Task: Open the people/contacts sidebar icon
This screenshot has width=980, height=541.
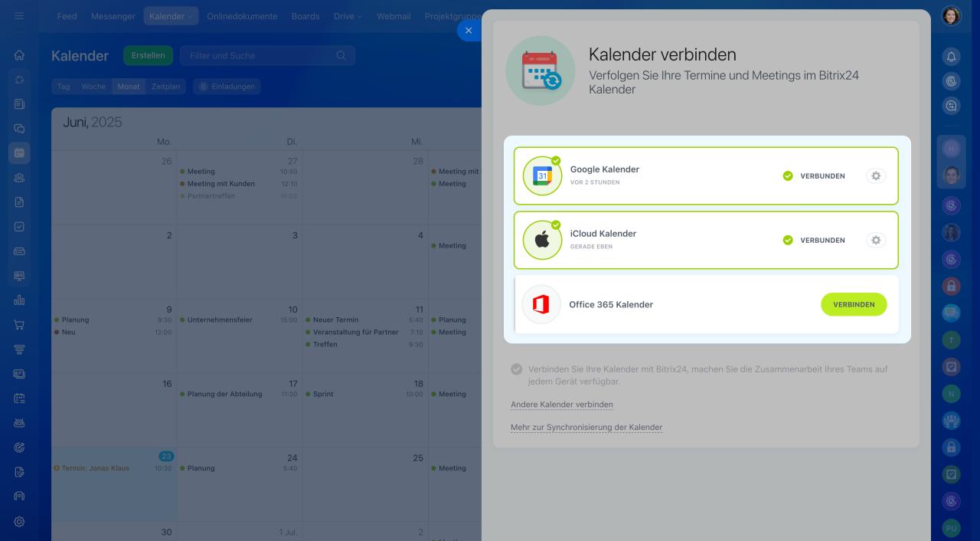Action: pyautogui.click(x=19, y=178)
